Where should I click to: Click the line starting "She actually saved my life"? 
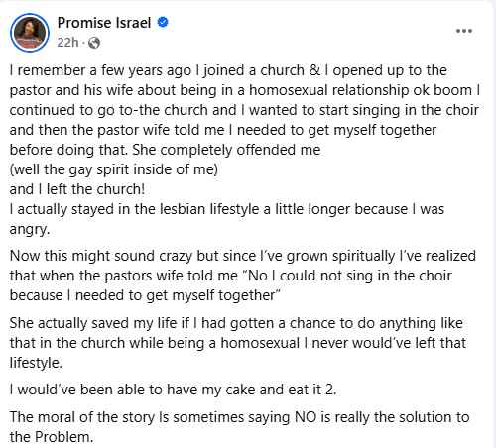(x=236, y=323)
